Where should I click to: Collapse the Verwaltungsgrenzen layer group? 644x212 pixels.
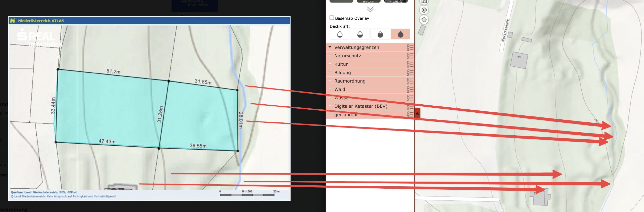330,47
